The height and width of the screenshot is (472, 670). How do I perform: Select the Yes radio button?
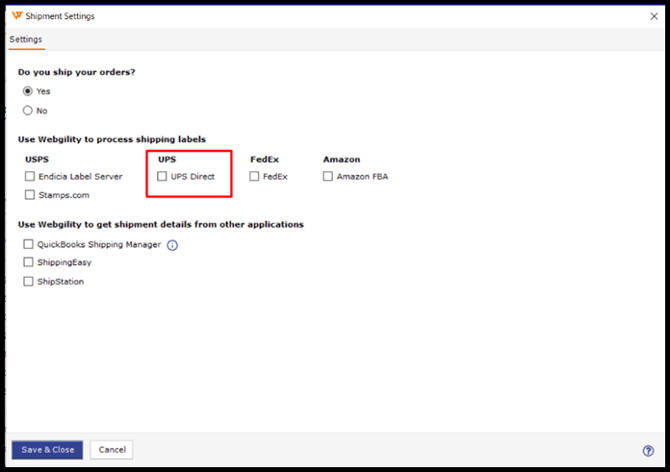tap(28, 91)
